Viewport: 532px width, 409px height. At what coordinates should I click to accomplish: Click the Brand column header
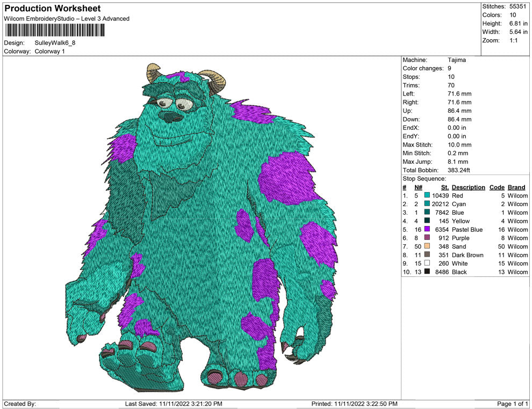pyautogui.click(x=516, y=187)
